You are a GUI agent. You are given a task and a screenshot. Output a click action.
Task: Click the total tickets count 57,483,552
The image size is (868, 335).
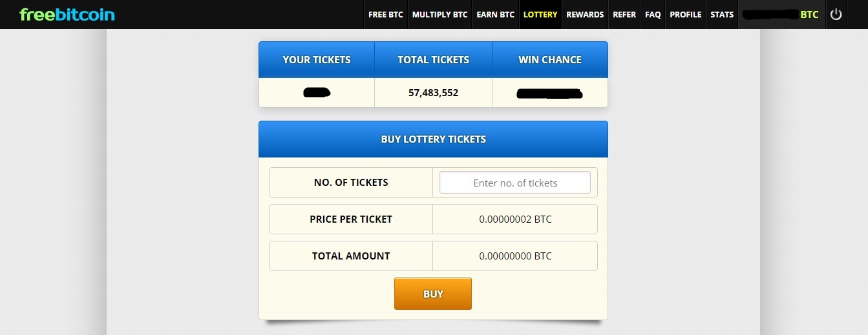[x=434, y=93]
